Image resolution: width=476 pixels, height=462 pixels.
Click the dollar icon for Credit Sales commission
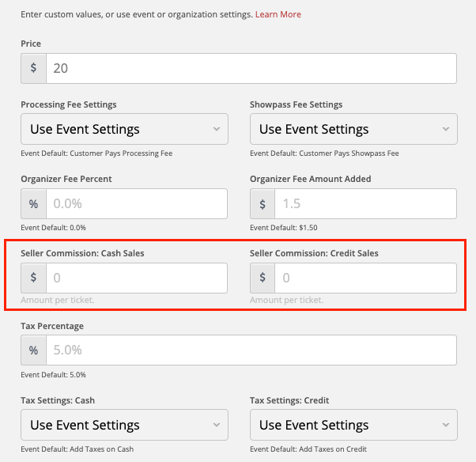tap(263, 278)
